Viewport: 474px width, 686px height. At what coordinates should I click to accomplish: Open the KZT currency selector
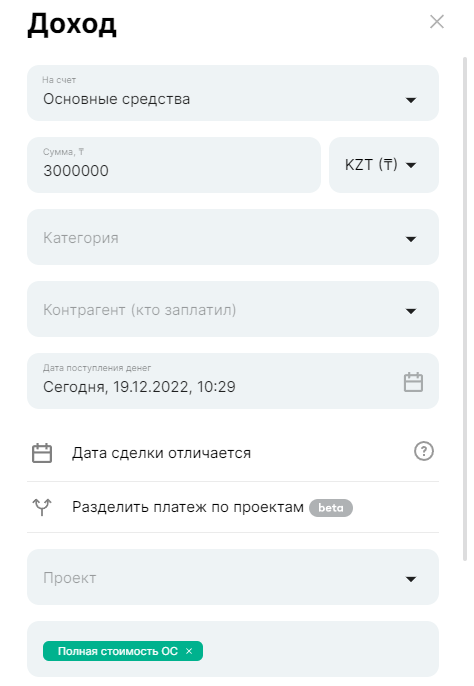(x=384, y=165)
